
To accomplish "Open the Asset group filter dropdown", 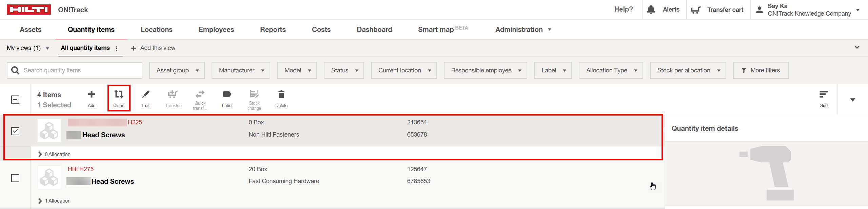I will tap(177, 70).
